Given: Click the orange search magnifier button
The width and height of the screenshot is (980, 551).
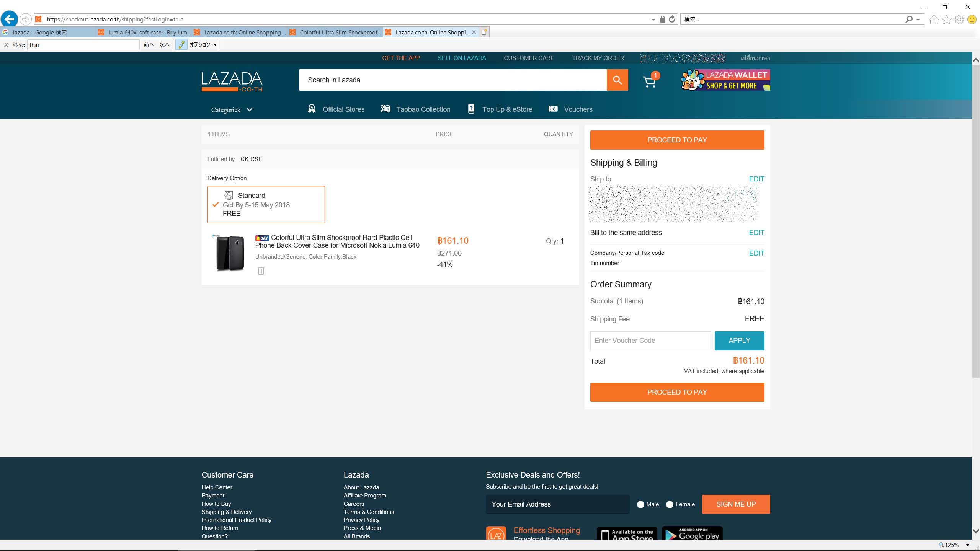Looking at the screenshot, I should coord(617,80).
